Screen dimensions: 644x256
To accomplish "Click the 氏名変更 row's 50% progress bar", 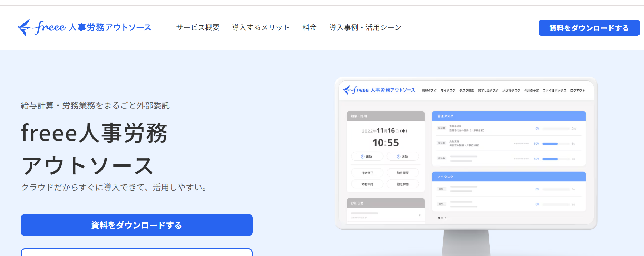I will tap(556, 144).
